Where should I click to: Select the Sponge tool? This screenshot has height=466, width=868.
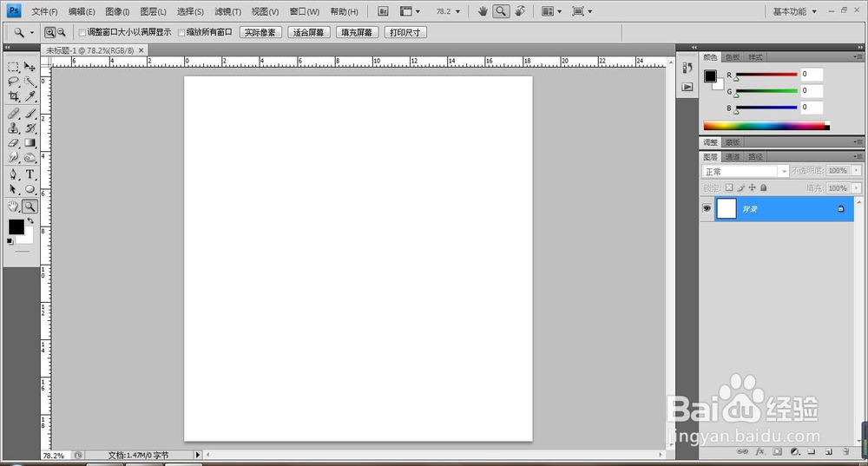point(30,157)
